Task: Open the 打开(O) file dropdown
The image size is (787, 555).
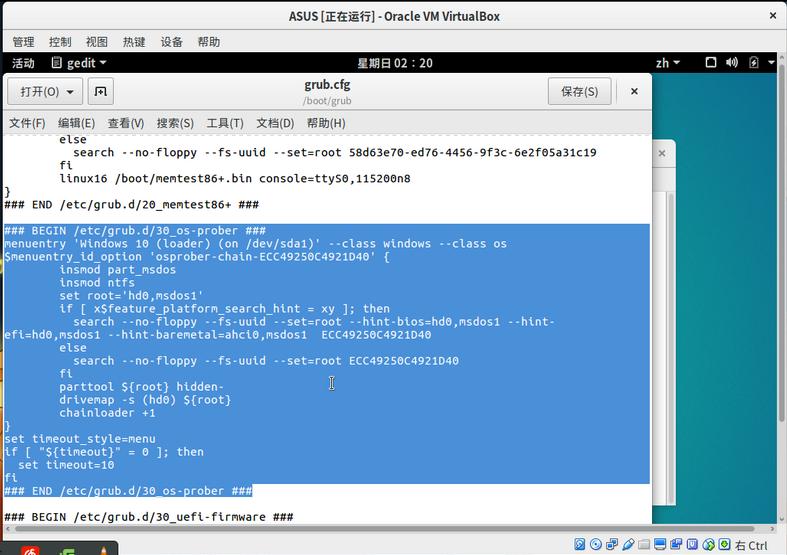Action: (45, 91)
